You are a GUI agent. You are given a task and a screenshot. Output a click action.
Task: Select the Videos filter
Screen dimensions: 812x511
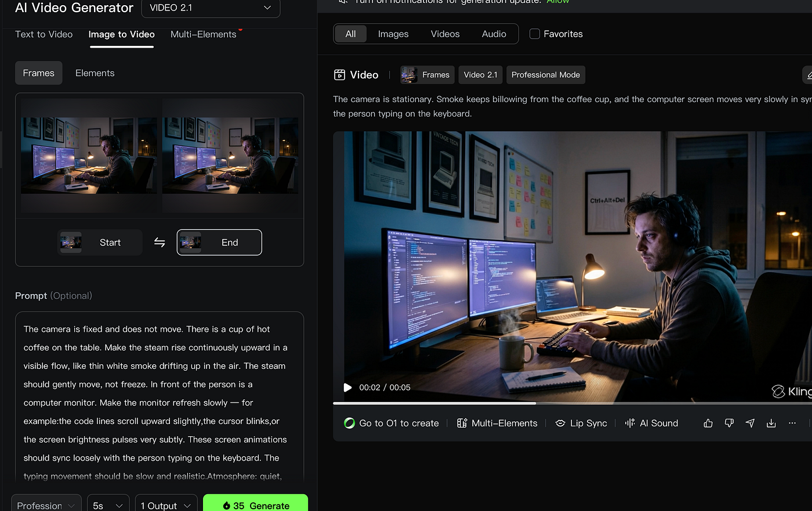point(445,34)
